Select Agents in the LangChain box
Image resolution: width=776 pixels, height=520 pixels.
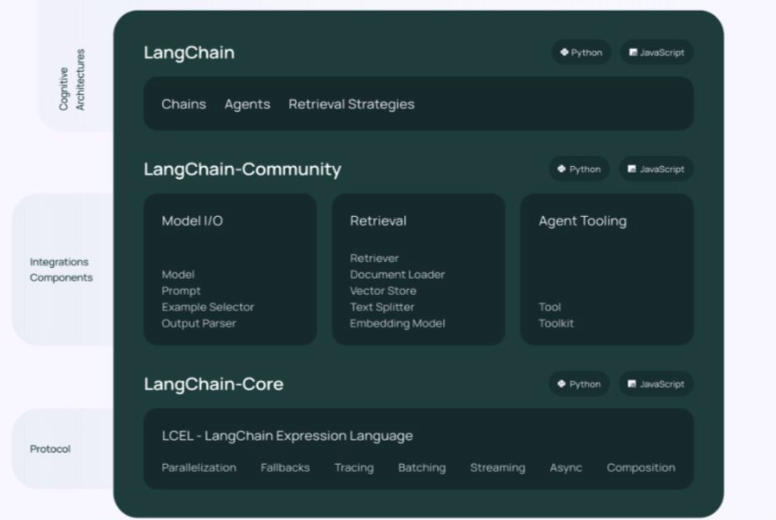point(247,104)
